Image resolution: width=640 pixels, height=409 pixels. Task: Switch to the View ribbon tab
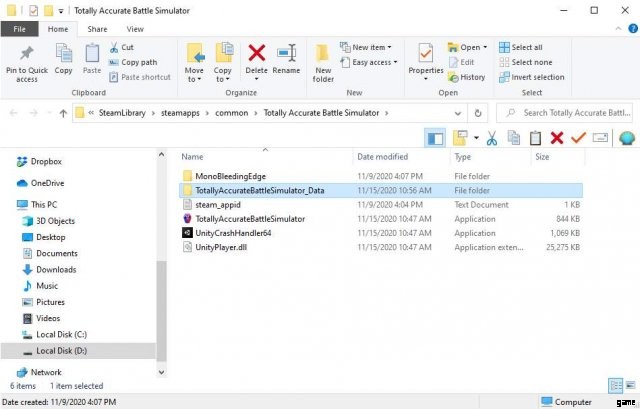tap(134, 29)
